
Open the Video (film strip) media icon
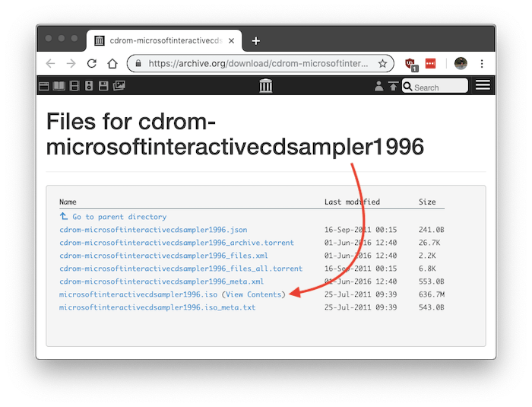click(74, 86)
